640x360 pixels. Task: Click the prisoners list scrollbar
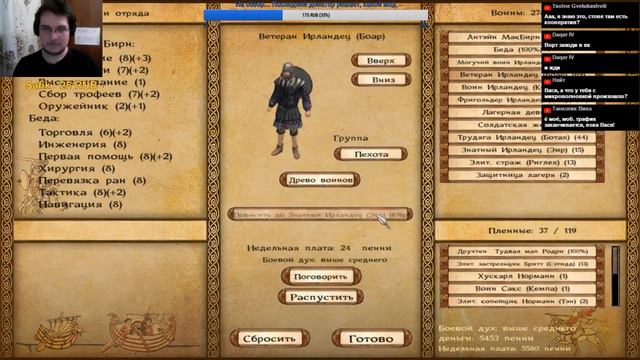click(615, 276)
